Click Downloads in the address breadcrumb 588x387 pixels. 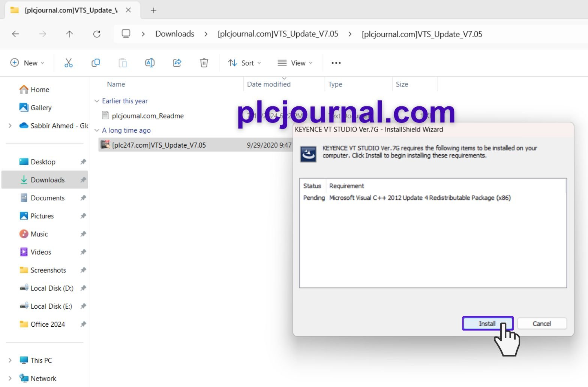tap(175, 34)
